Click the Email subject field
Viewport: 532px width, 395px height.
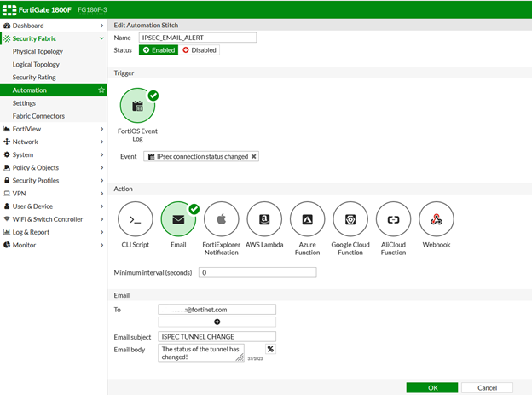(x=217, y=337)
